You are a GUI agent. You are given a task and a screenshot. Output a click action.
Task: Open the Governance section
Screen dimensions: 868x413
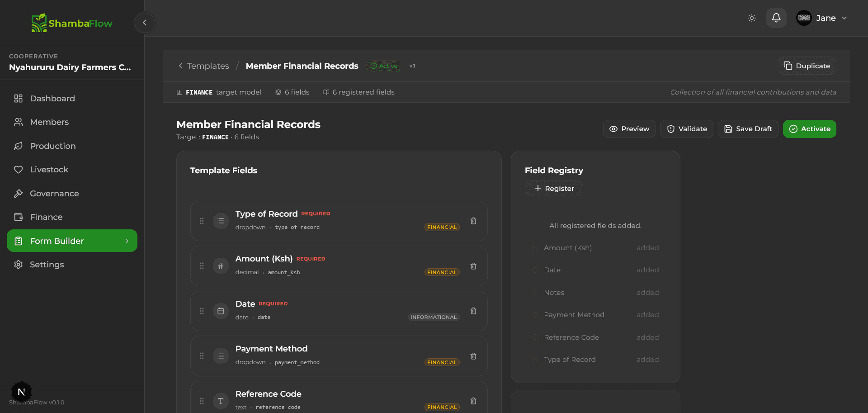(x=72, y=193)
